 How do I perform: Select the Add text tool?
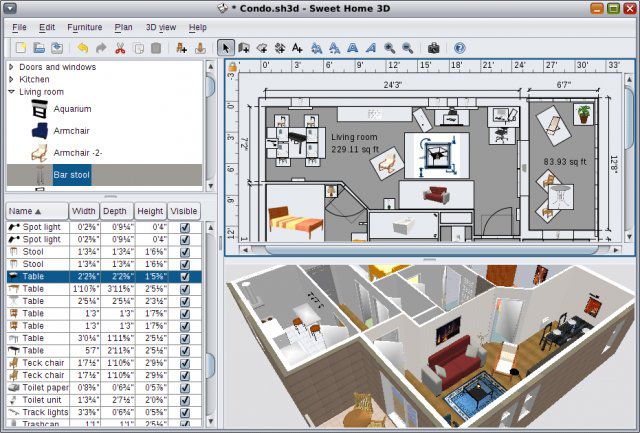tap(296, 47)
